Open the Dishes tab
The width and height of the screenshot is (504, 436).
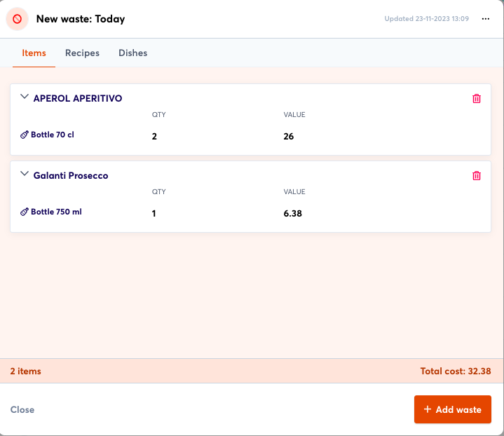coord(132,53)
